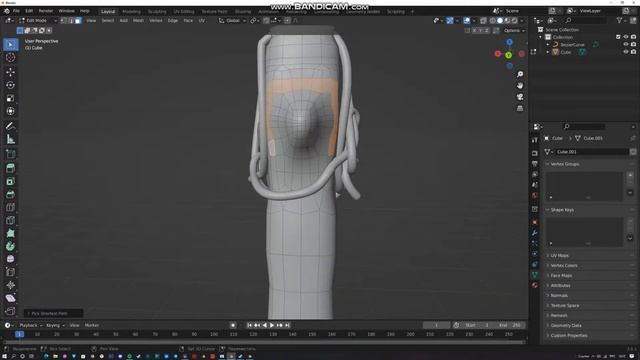Open the File menu
This screenshot has width=640, height=360.
(x=16, y=11)
